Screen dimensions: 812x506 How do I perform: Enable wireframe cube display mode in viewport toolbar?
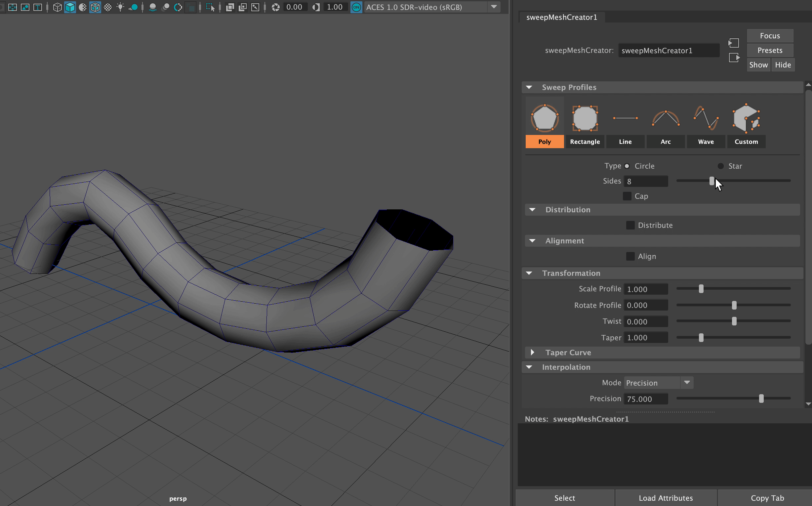pos(57,7)
